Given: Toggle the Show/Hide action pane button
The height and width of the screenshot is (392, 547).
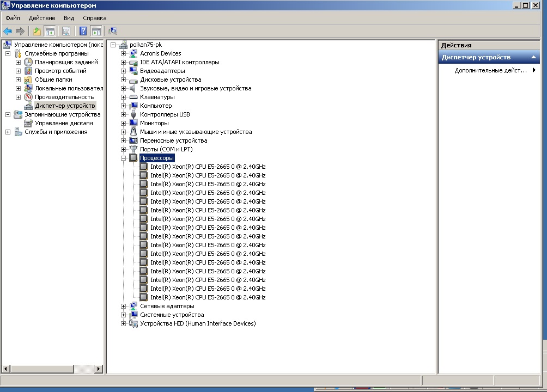Looking at the screenshot, I should point(96,32).
